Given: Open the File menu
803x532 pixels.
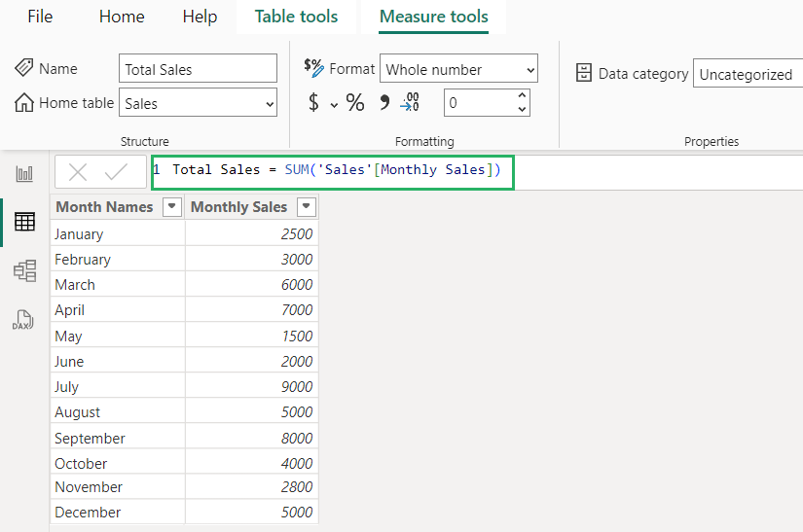Looking at the screenshot, I should tap(40, 17).
